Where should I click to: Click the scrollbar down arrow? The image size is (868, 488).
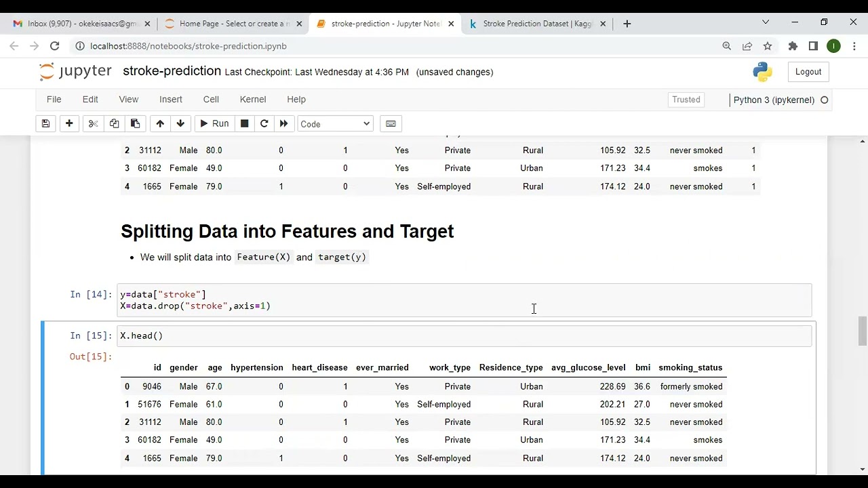click(x=863, y=469)
